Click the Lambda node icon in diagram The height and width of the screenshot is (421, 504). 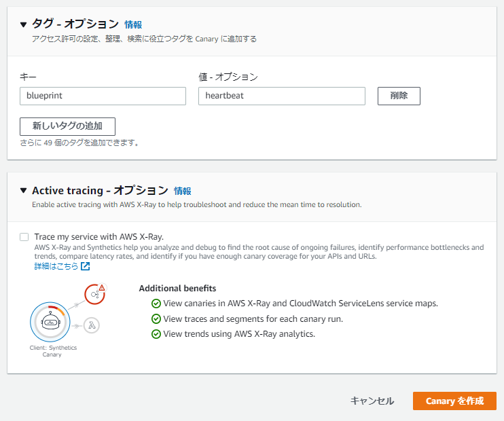pyautogui.click(x=92, y=325)
